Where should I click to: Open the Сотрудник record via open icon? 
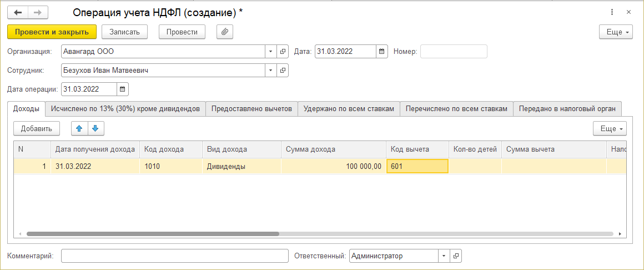point(283,71)
